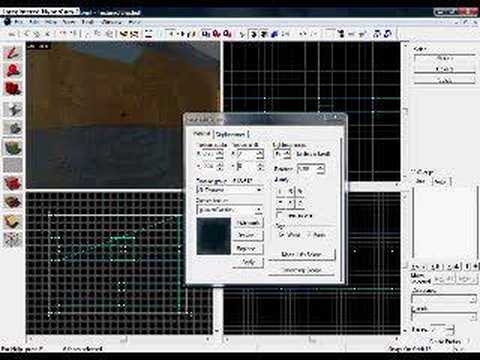Select the Apply Decals tool
This screenshot has height=360, width=480.
(x=13, y=183)
